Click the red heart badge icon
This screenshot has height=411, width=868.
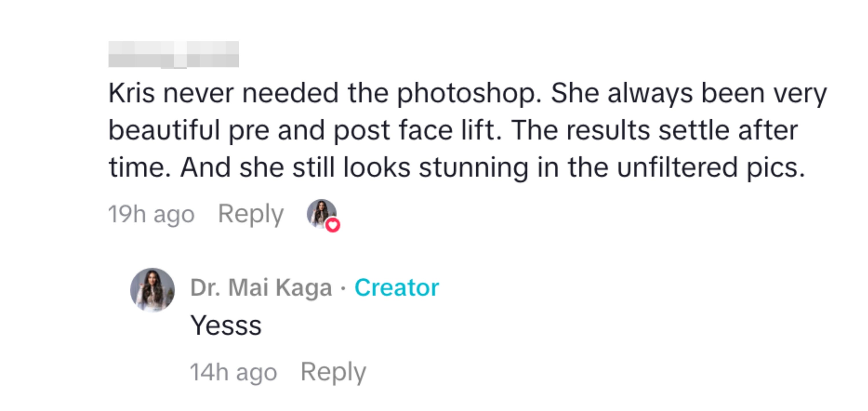pos(332,225)
